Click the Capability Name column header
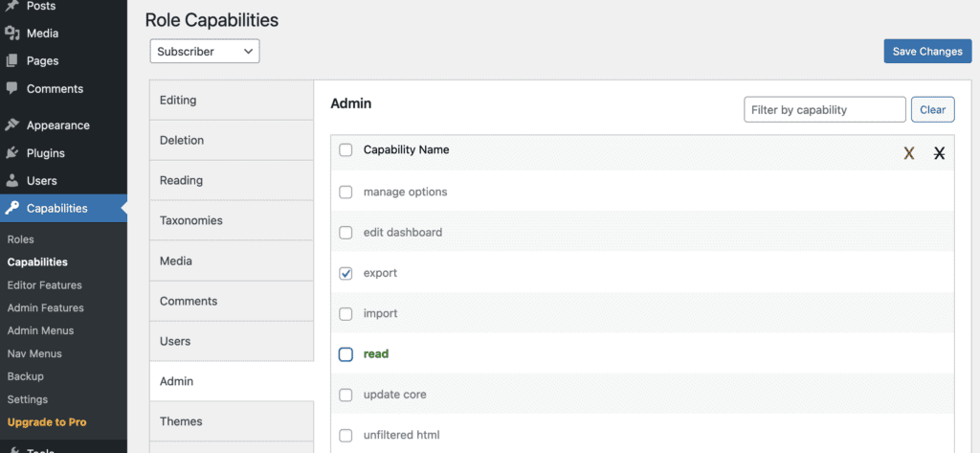This screenshot has width=980, height=453. (x=406, y=150)
